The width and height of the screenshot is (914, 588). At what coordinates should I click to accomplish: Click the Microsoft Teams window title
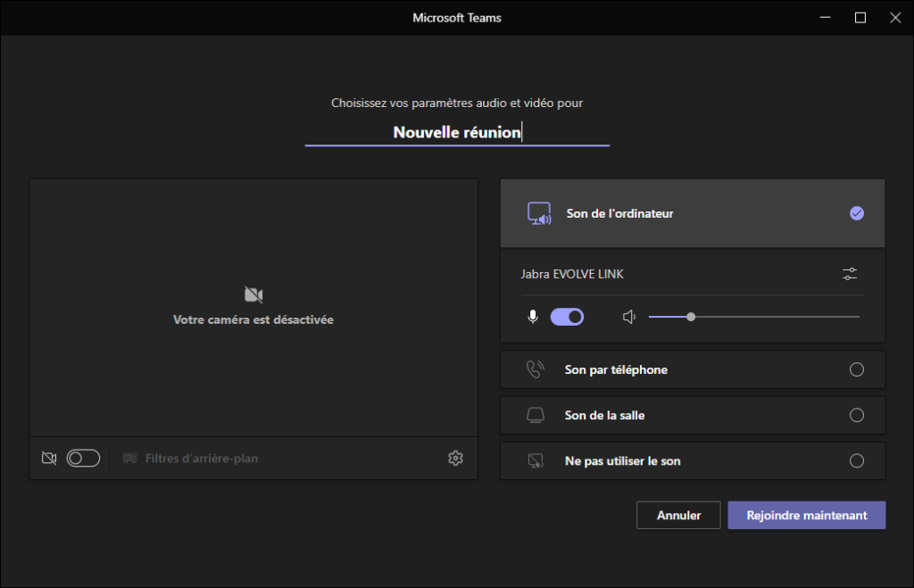[x=457, y=18]
